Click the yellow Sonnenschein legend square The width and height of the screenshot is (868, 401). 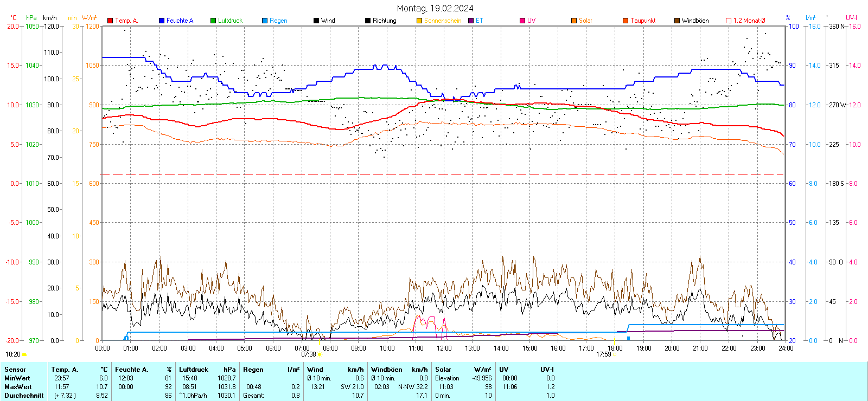pyautogui.click(x=419, y=21)
